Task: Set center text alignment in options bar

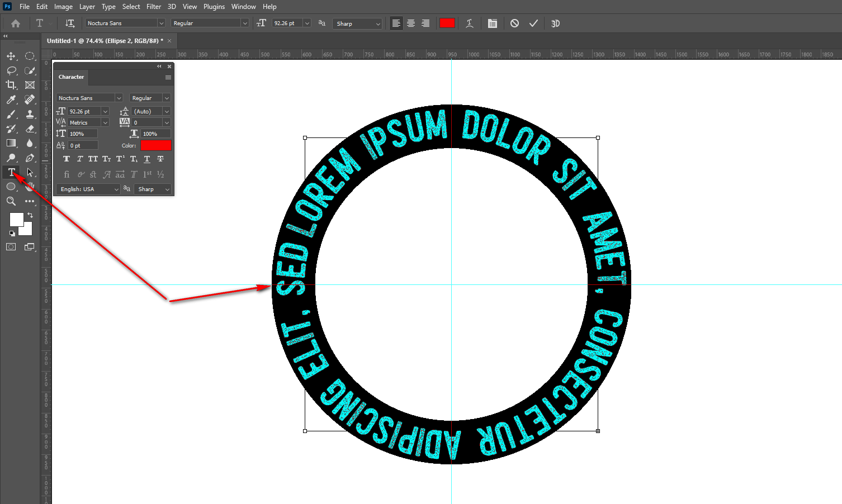Action: pos(411,23)
